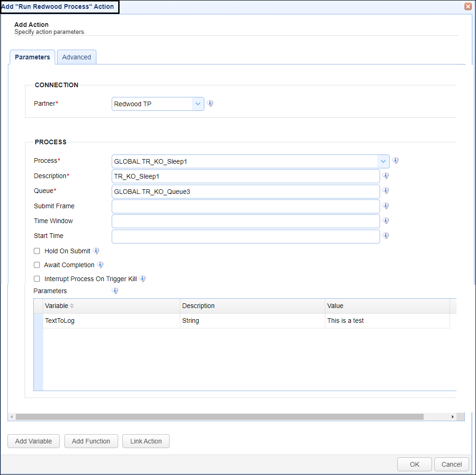
Task: Select the TextToLog variable cell
Action: pos(111,321)
